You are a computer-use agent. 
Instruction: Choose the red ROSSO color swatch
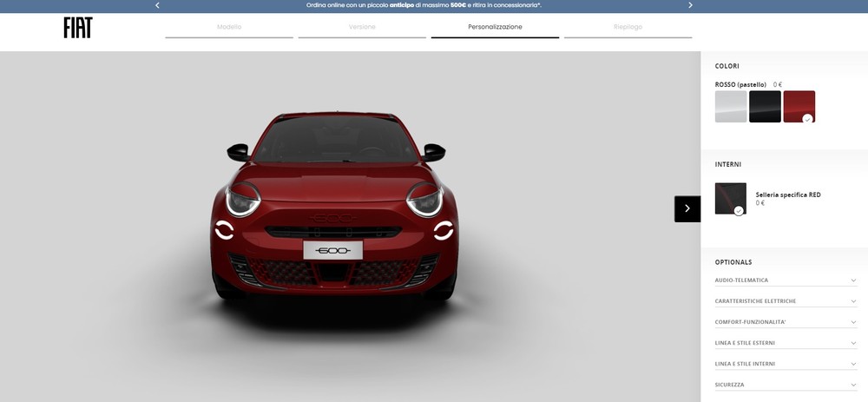(x=799, y=106)
